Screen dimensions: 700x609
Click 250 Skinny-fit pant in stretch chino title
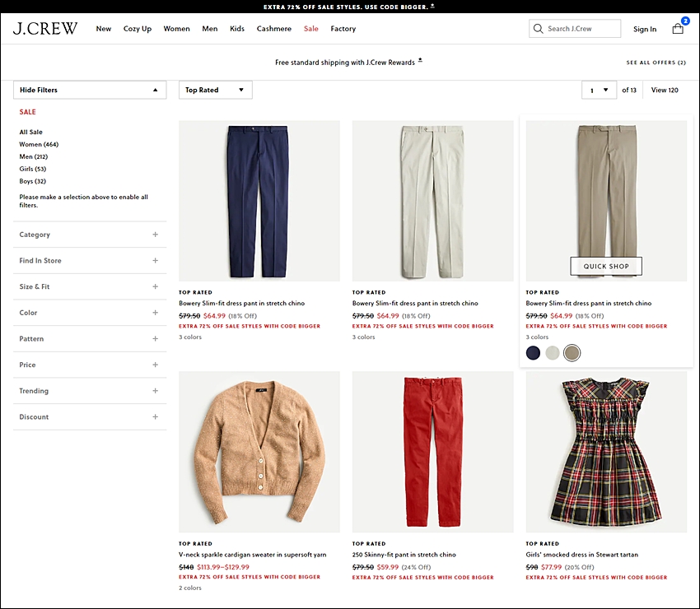point(404,555)
